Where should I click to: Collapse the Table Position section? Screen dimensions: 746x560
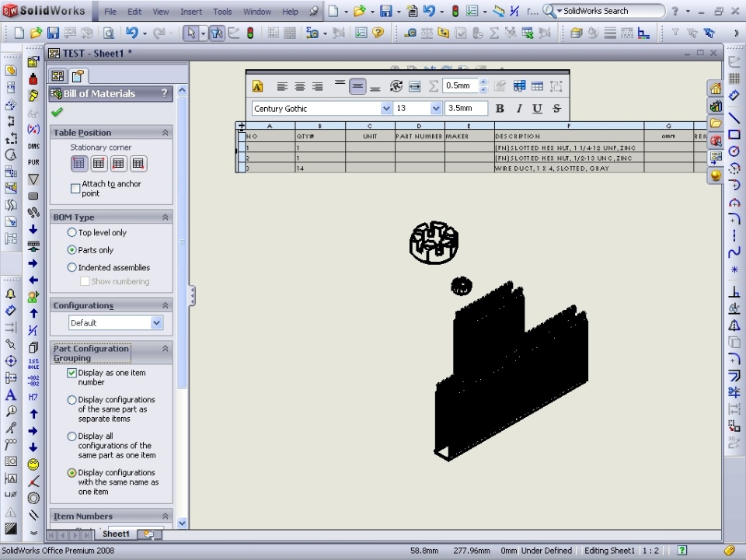(165, 133)
